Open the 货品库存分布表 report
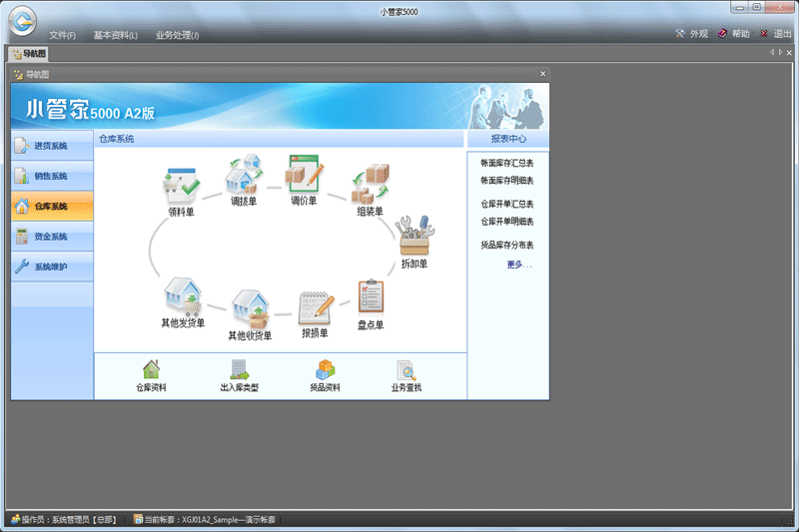The image size is (799, 532). click(507, 245)
